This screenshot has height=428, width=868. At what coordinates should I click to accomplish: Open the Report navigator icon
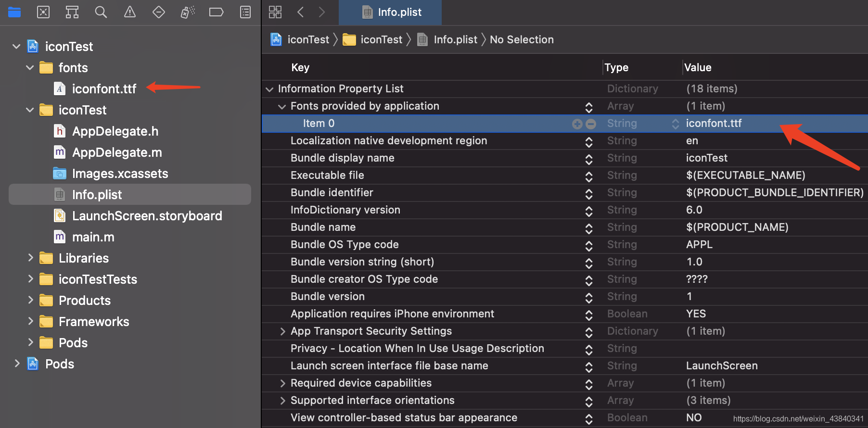pyautogui.click(x=245, y=12)
